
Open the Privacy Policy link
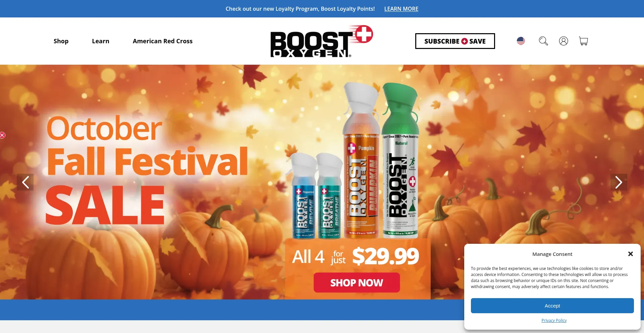pyautogui.click(x=554, y=320)
